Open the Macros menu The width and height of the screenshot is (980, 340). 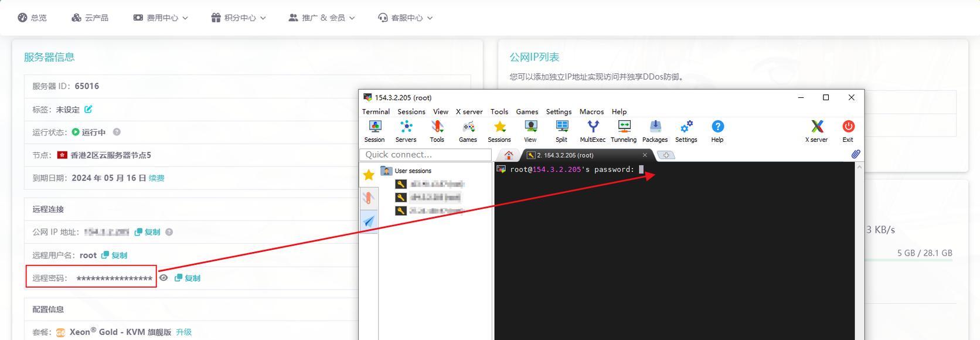tap(591, 111)
